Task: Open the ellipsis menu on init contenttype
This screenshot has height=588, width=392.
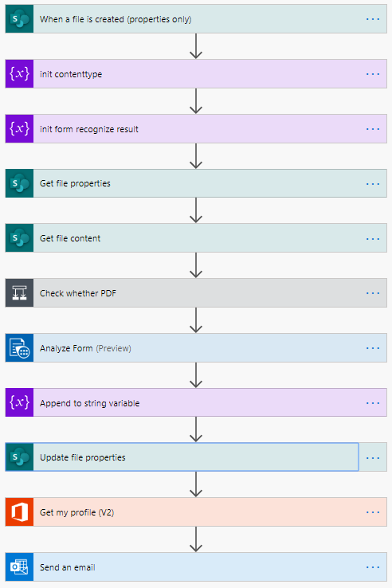Action: [x=373, y=74]
